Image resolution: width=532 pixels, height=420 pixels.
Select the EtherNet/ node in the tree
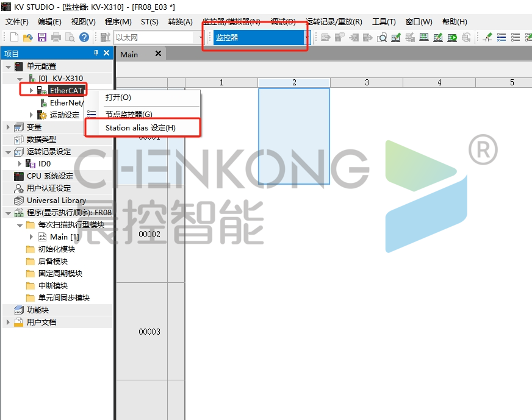click(66, 102)
